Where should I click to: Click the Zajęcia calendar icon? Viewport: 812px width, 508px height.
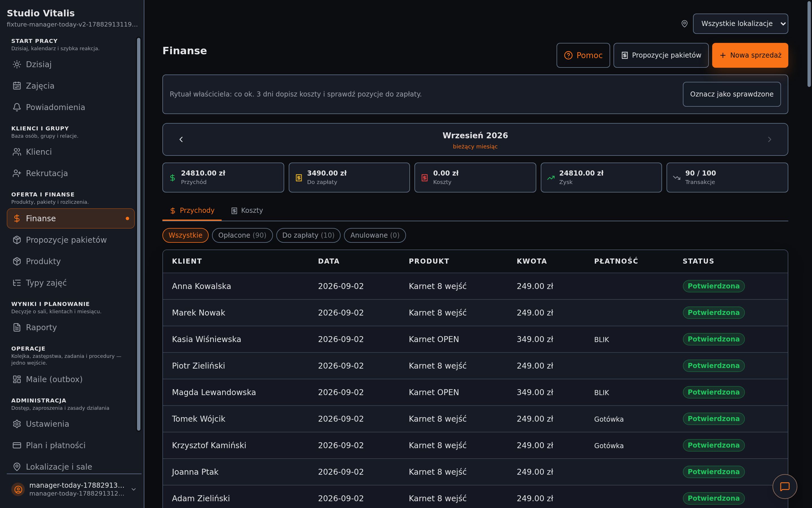pyautogui.click(x=17, y=86)
